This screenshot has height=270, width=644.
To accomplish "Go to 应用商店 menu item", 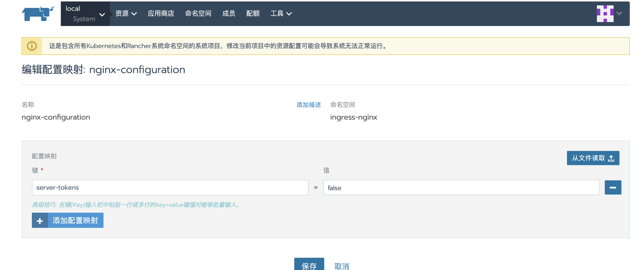I will tap(161, 13).
